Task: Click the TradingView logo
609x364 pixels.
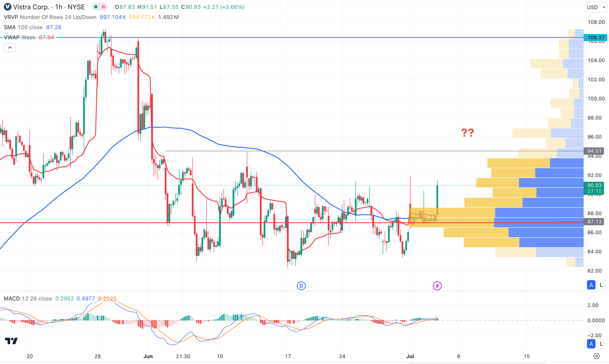Action: coord(11,341)
